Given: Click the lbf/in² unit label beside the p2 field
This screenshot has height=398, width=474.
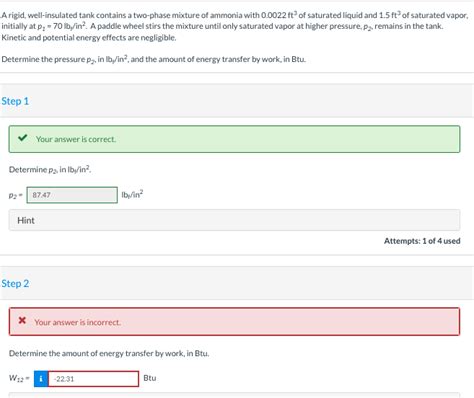Looking at the screenshot, I should pyautogui.click(x=132, y=194).
